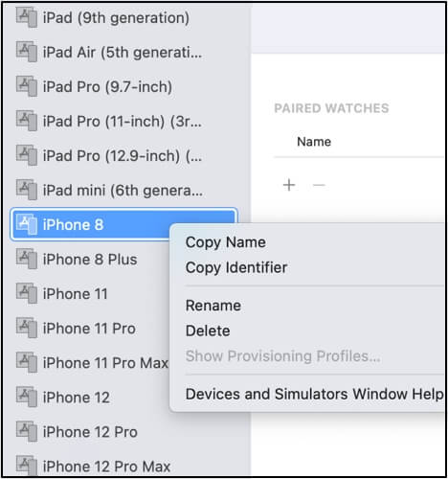Add a paired watch with the plus button
The width and height of the screenshot is (448, 479).
click(289, 185)
